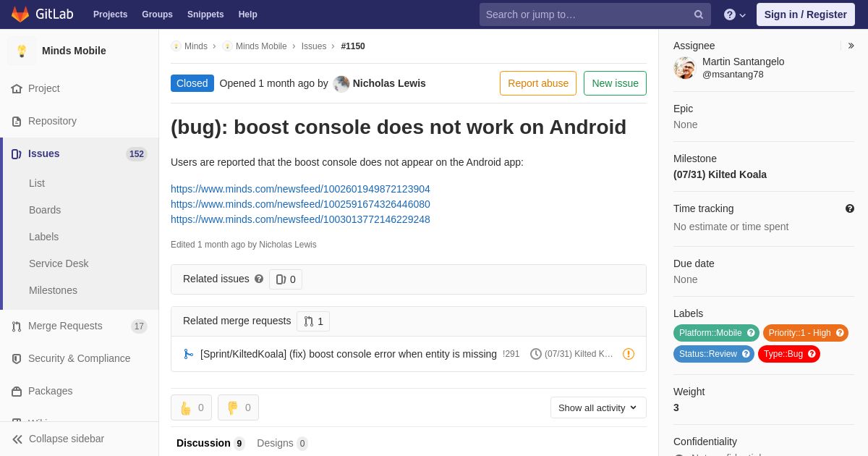Open the Help menu in the navbar
This screenshot has height=456, width=868.
pos(248,14)
